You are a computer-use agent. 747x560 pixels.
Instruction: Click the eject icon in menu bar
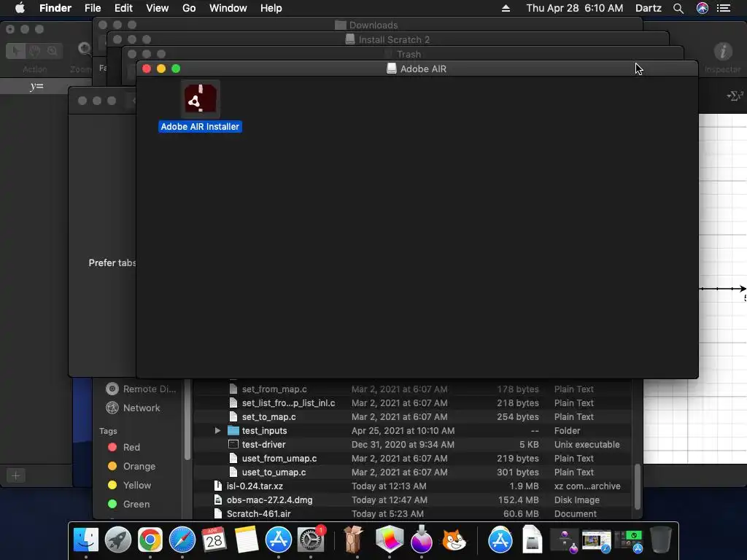[x=506, y=8]
